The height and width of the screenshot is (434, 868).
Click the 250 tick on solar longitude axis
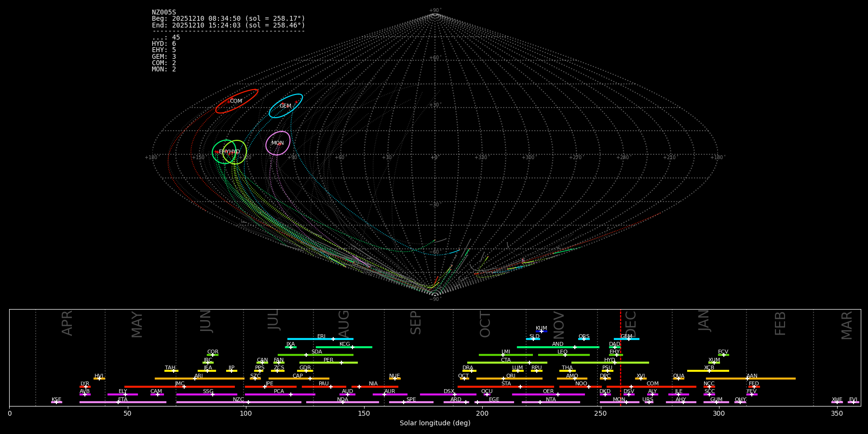coord(600,413)
